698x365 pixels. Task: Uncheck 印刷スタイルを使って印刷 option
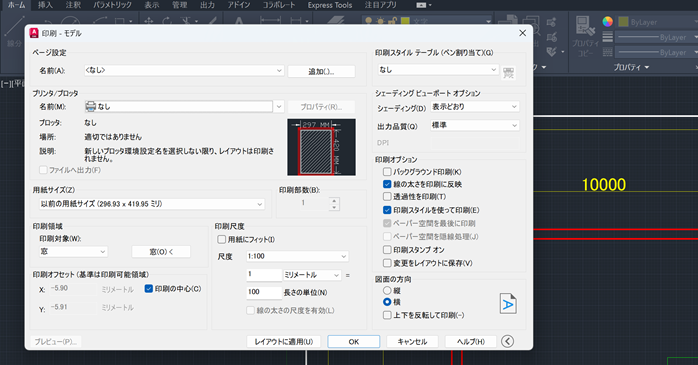point(387,210)
